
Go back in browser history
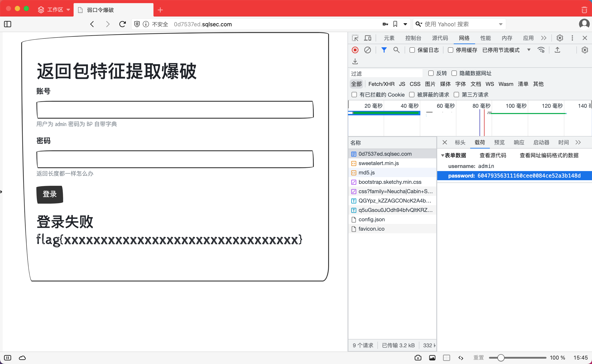[x=92, y=24]
